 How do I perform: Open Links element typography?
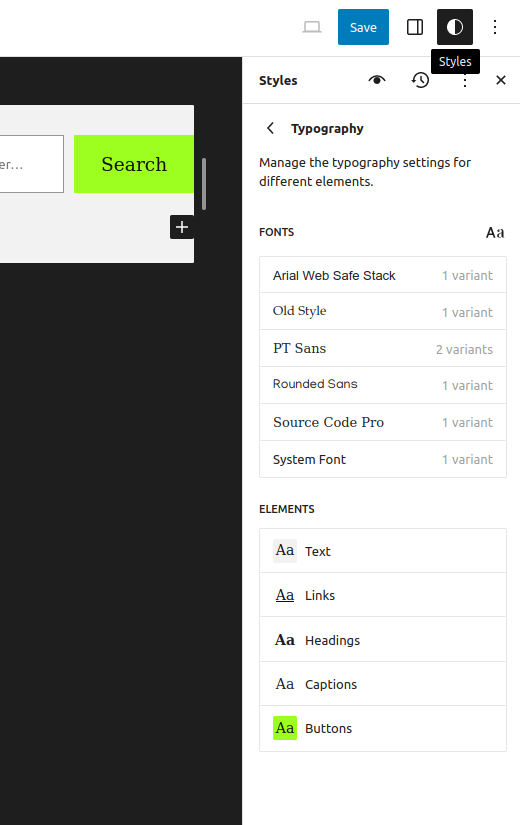click(x=383, y=595)
